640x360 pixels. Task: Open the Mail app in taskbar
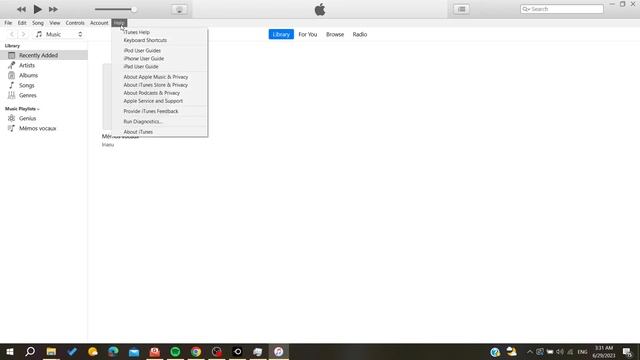(134, 351)
